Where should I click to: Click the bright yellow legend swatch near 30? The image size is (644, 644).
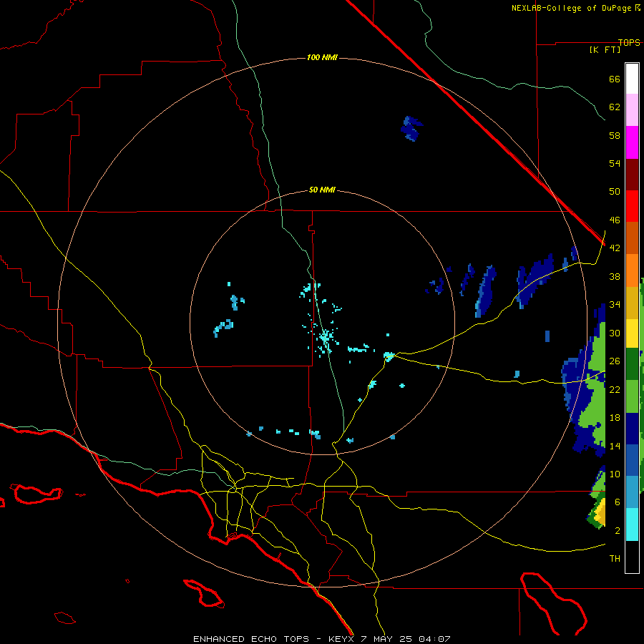[x=632, y=333]
